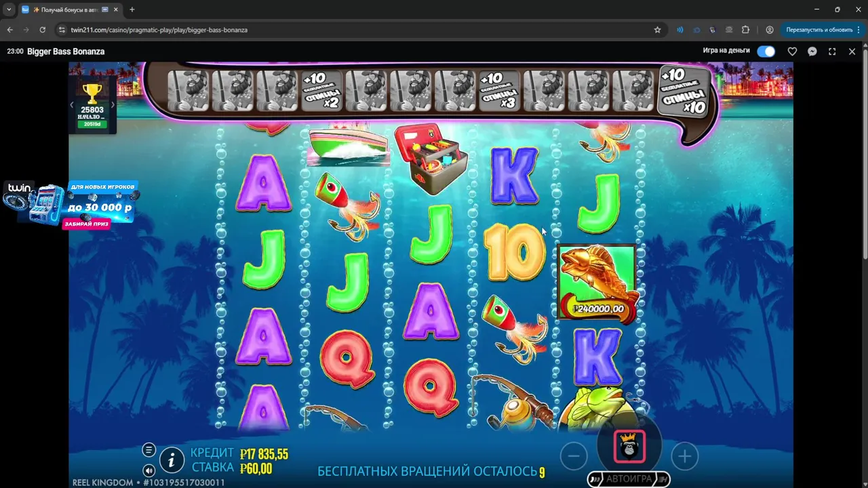Start autoplay with the АВТОИГРА button
This screenshot has height=488, width=868.
[629, 479]
